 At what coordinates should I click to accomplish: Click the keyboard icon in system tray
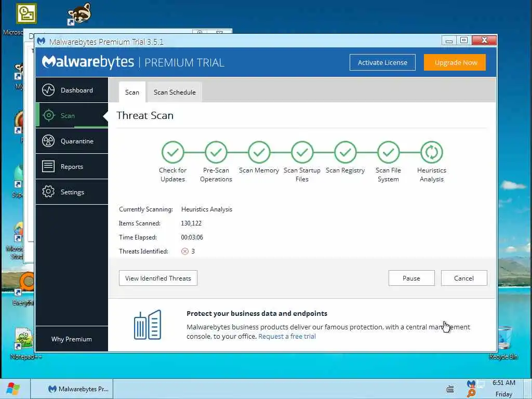[450, 389]
